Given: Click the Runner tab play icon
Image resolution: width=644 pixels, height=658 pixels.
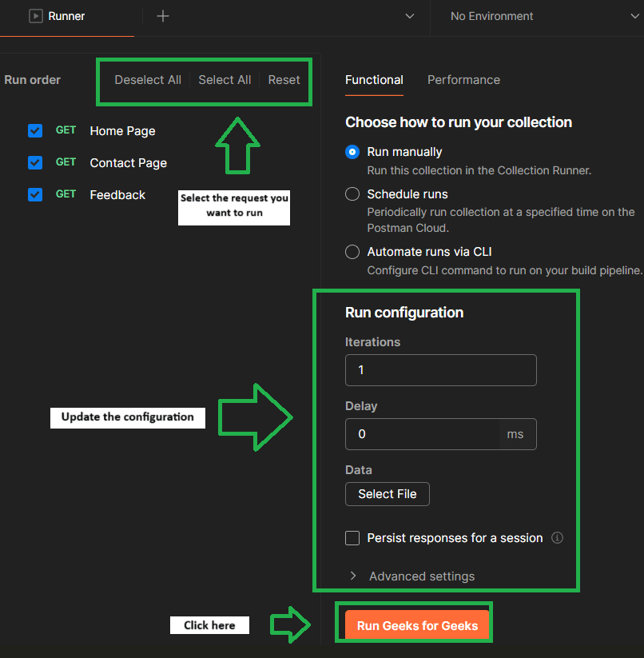Looking at the screenshot, I should coord(36,16).
